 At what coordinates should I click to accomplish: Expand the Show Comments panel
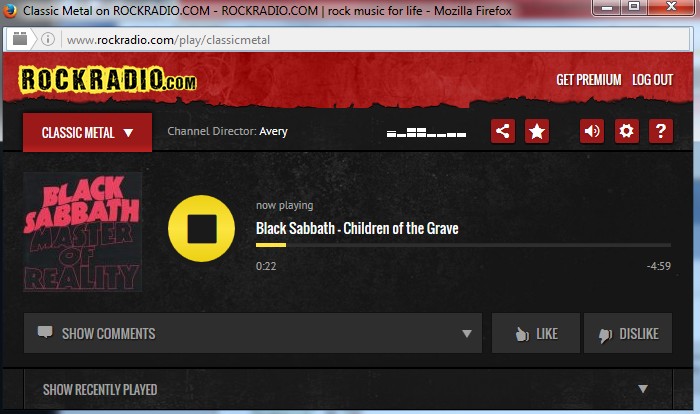click(x=253, y=333)
